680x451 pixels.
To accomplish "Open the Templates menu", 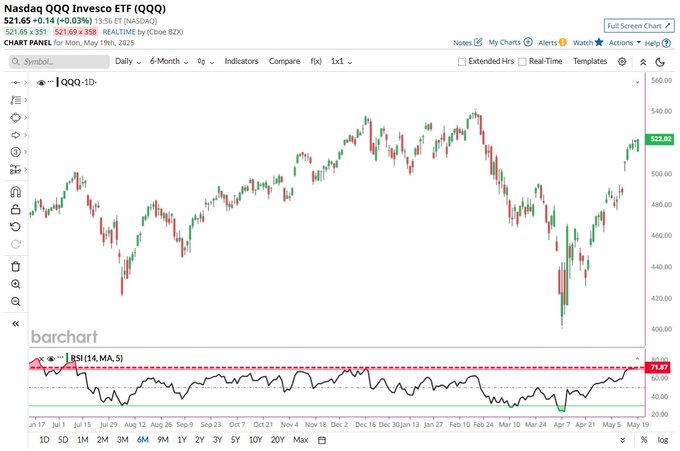I will 590,61.
